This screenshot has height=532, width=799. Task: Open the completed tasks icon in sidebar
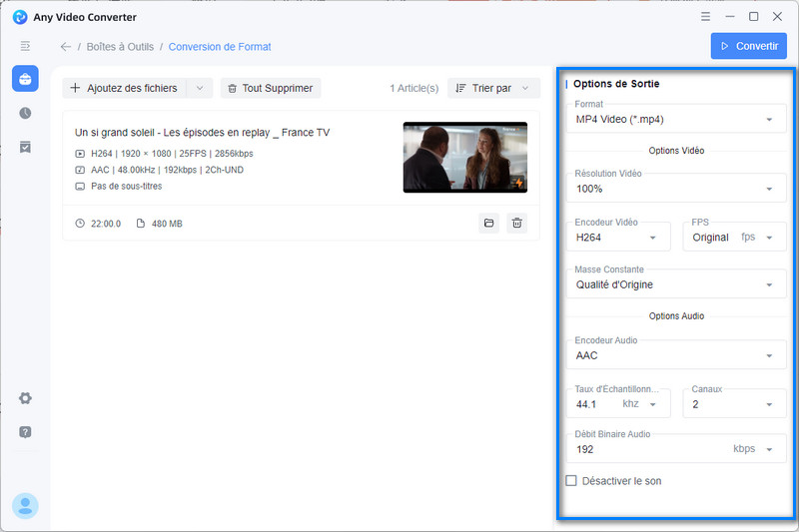coord(25,147)
